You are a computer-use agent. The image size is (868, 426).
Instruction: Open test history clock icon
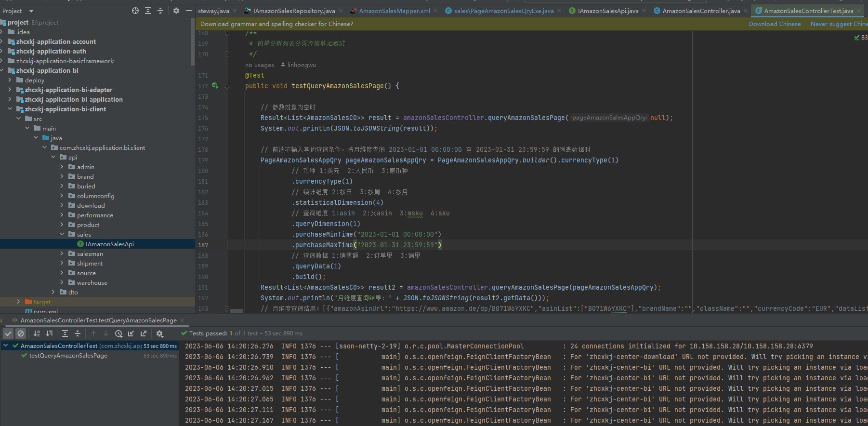(118, 333)
